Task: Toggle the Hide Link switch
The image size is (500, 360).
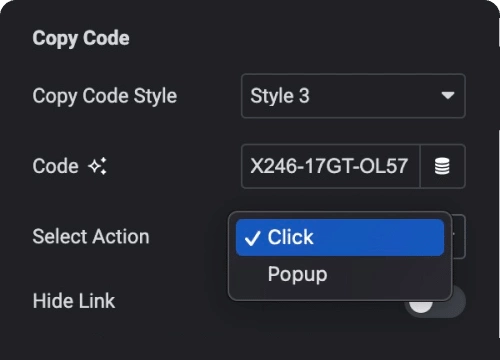Action: [x=436, y=303]
